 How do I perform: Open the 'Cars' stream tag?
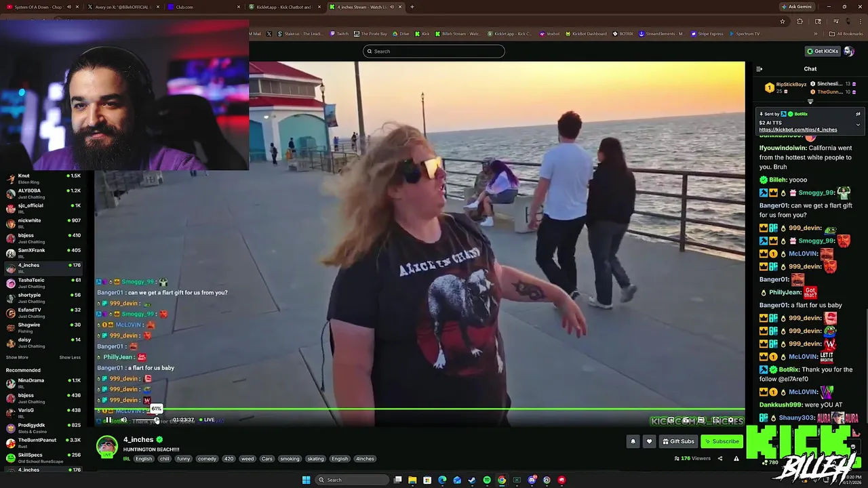point(267,459)
